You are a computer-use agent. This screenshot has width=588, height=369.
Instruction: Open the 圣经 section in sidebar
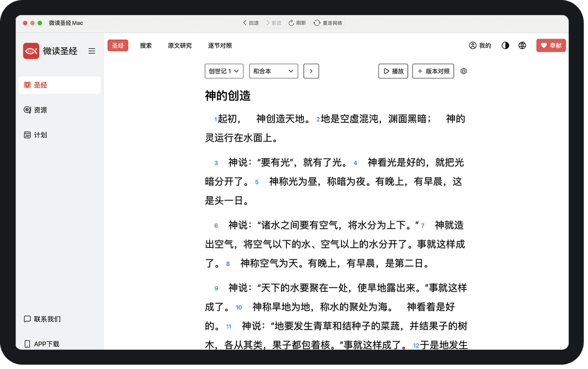click(40, 84)
